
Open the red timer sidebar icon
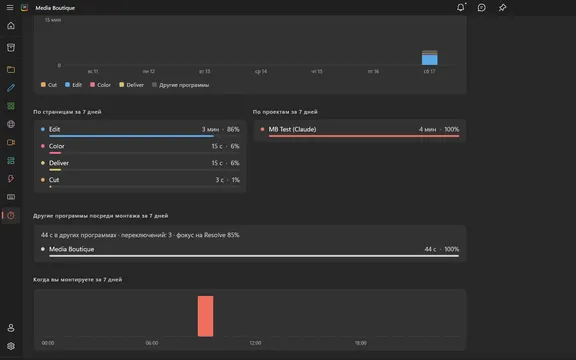11,215
